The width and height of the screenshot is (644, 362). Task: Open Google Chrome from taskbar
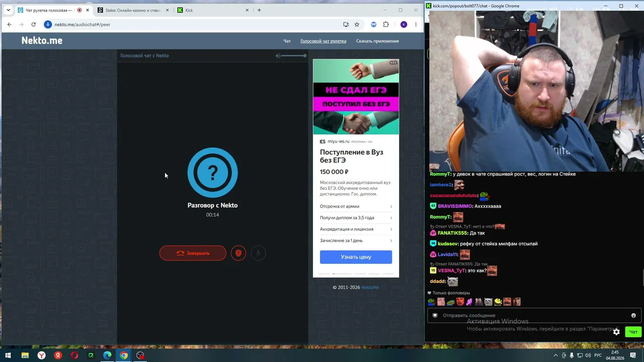coord(124,355)
